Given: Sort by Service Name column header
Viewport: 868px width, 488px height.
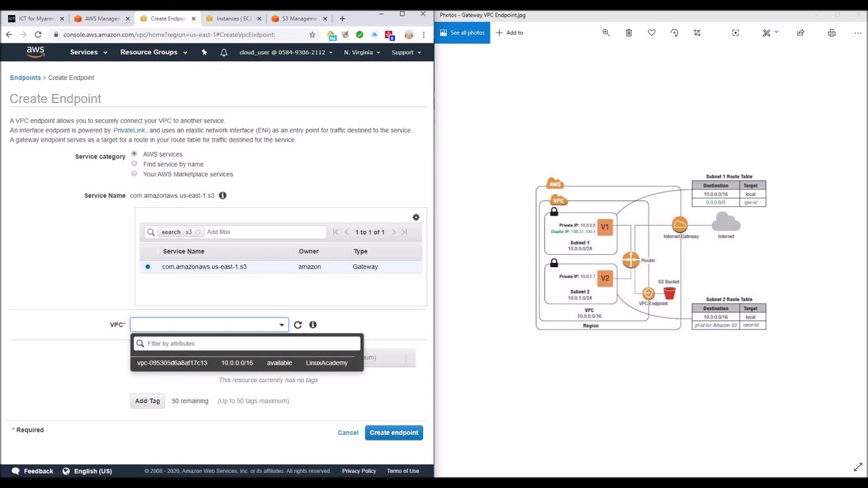Looking at the screenshot, I should pos(183,251).
